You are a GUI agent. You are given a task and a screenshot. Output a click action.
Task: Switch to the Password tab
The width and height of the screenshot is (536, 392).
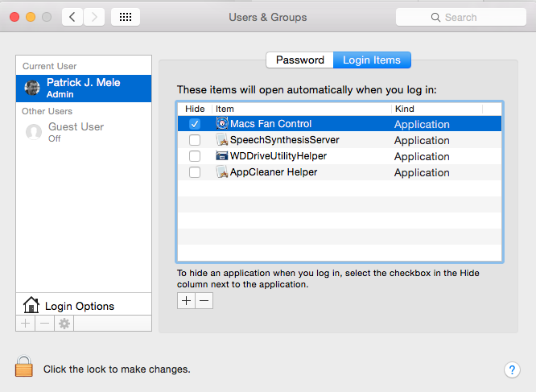tap(299, 60)
